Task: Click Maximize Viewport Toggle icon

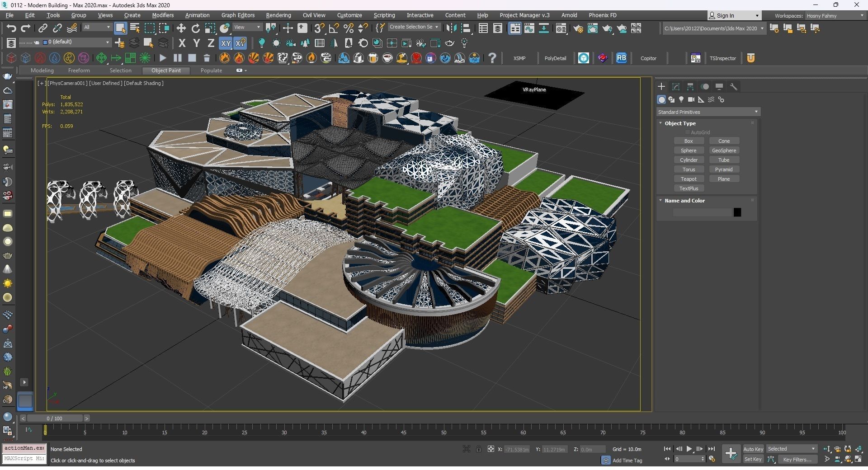Action: tap(858, 459)
